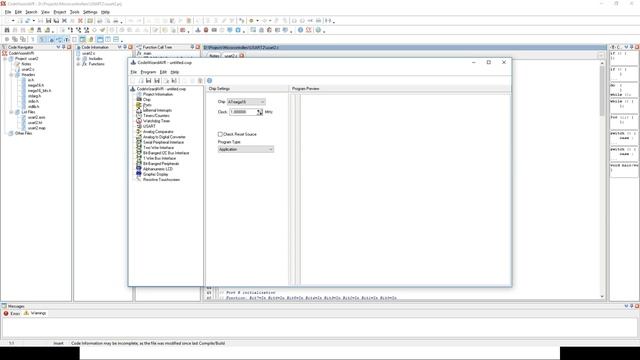
Task: Click the chip programmer icon in toolbar
Action: tap(214, 30)
